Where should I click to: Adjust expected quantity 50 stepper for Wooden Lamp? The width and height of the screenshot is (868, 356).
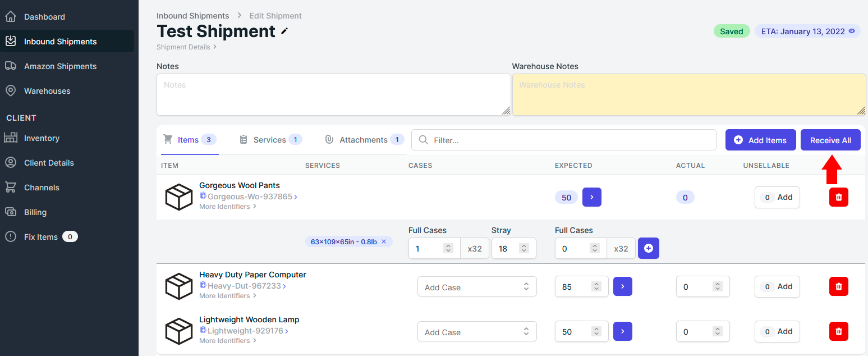[x=597, y=331]
